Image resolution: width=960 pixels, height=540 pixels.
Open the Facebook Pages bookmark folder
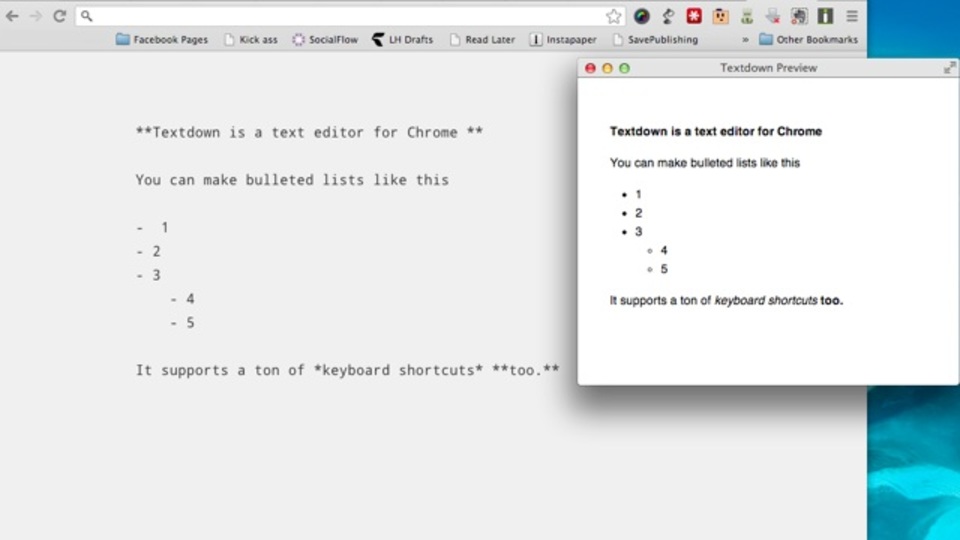162,40
